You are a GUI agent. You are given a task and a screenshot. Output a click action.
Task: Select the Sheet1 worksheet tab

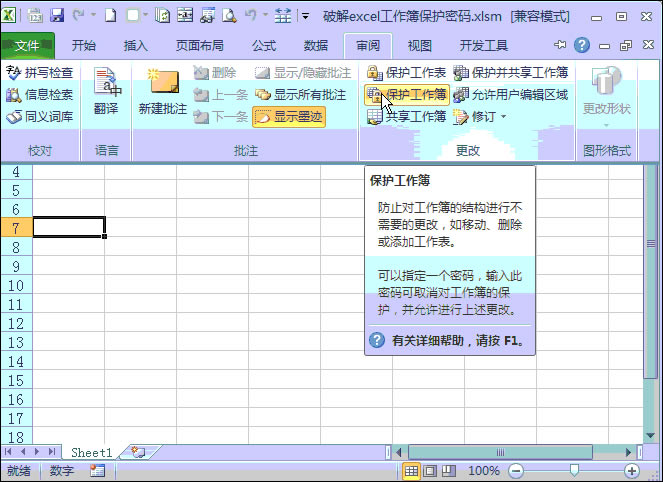click(x=92, y=453)
